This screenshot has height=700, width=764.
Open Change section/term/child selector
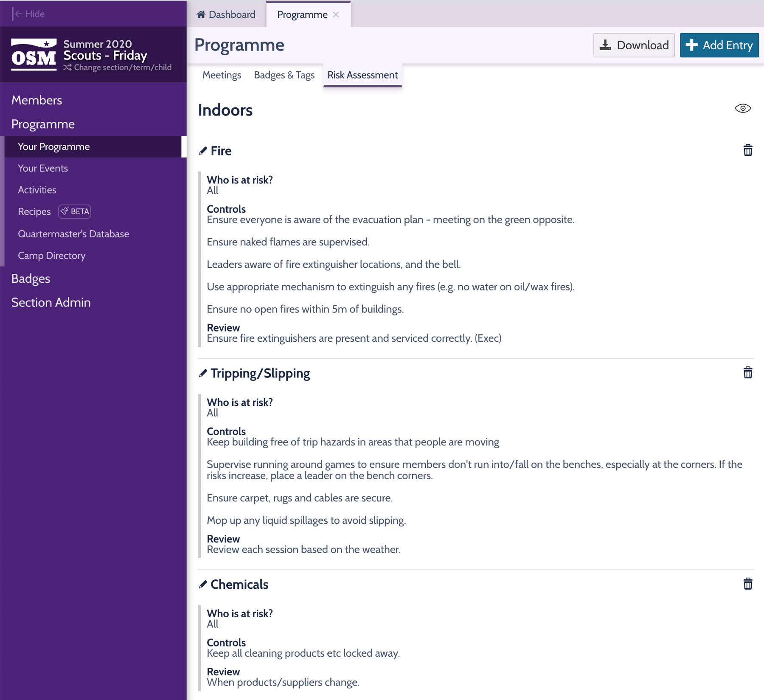tap(118, 67)
